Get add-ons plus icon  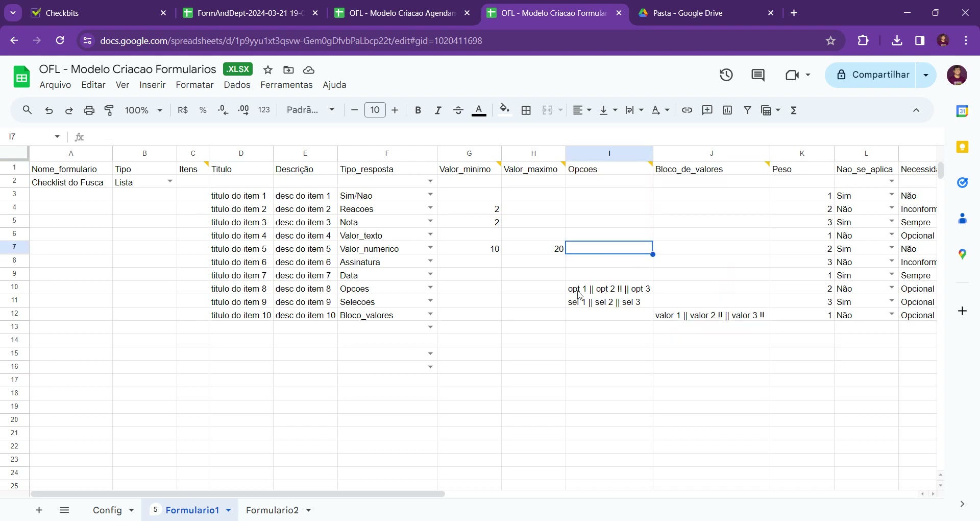[962, 311]
